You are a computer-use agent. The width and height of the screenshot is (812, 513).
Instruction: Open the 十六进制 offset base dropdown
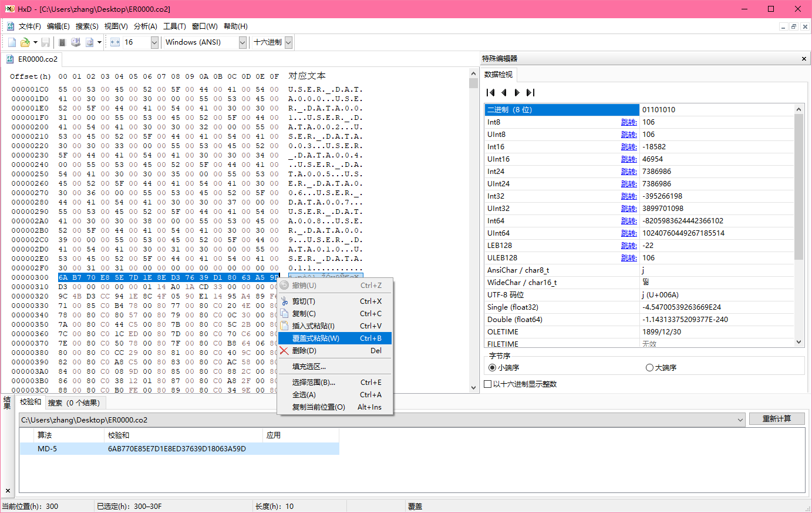[x=288, y=42]
